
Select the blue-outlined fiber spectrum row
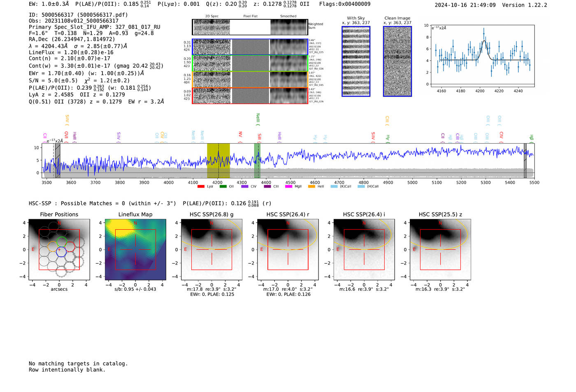click(x=250, y=47)
